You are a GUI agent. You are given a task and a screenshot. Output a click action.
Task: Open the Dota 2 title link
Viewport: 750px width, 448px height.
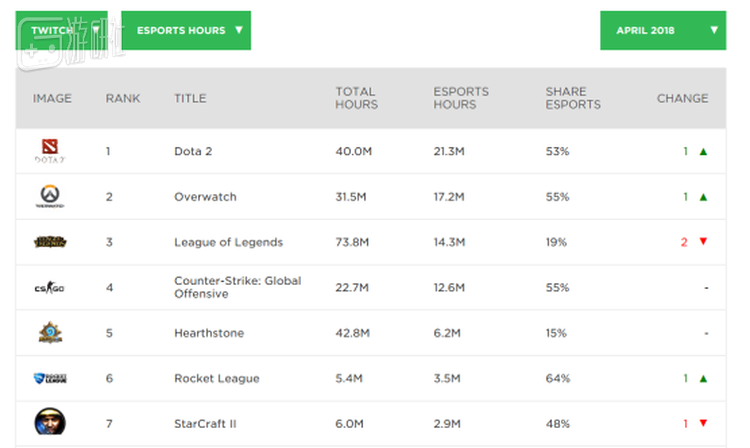click(x=193, y=152)
